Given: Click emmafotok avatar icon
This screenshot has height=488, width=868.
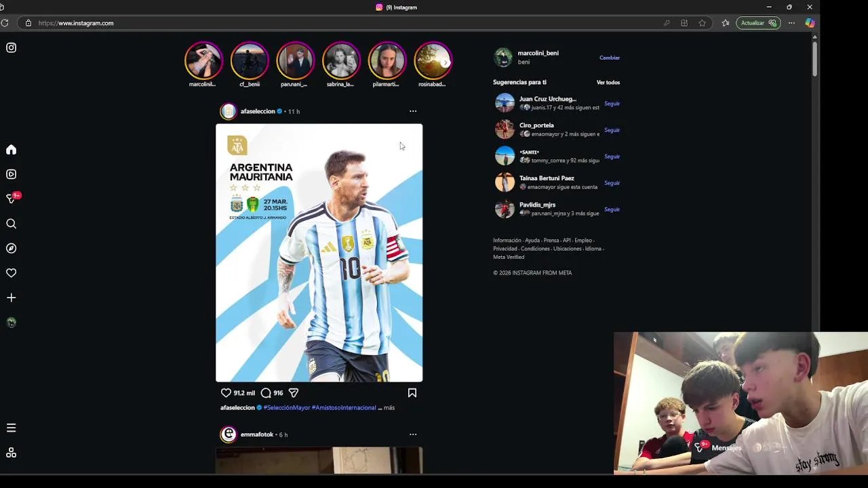Looking at the screenshot, I should coord(229,434).
